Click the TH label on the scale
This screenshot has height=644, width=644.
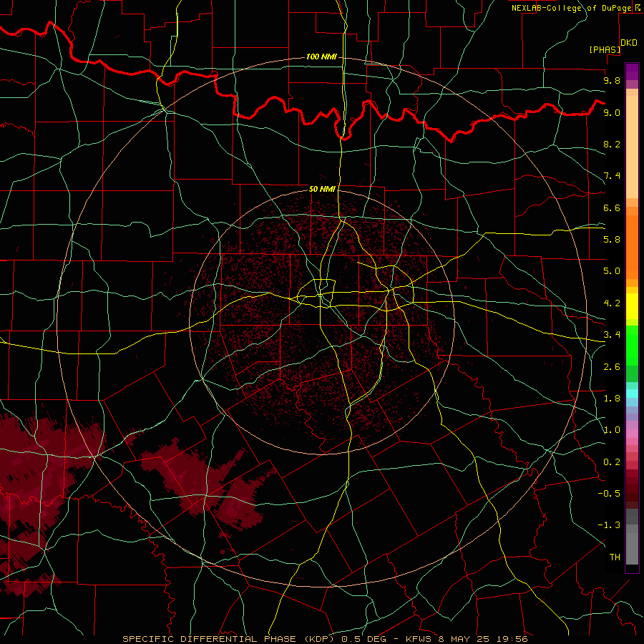pos(615,557)
